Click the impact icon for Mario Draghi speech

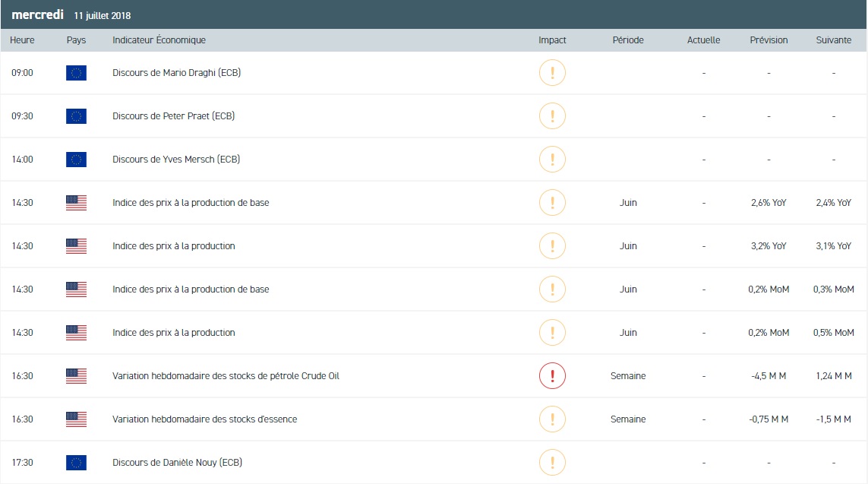552,73
